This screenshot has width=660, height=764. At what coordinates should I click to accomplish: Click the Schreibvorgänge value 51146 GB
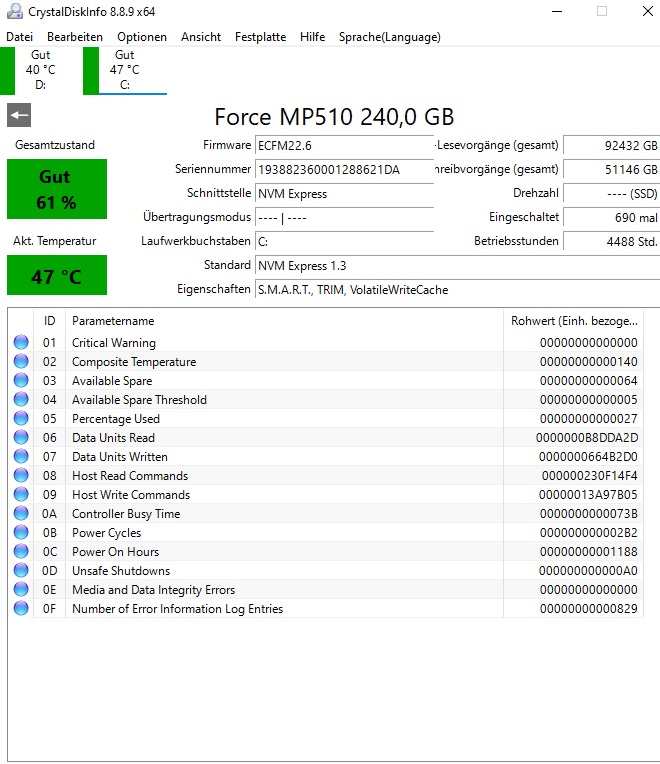612,170
